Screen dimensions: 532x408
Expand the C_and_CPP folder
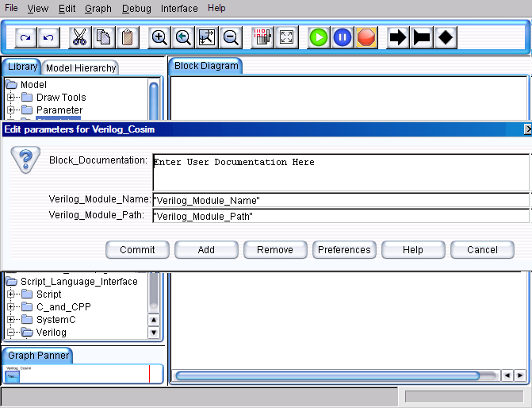point(10,306)
